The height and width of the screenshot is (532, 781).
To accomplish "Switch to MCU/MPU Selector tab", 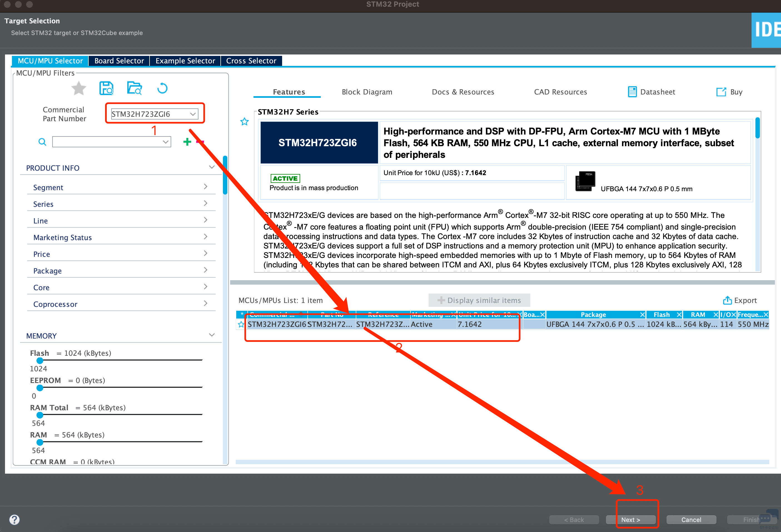I will (x=50, y=61).
